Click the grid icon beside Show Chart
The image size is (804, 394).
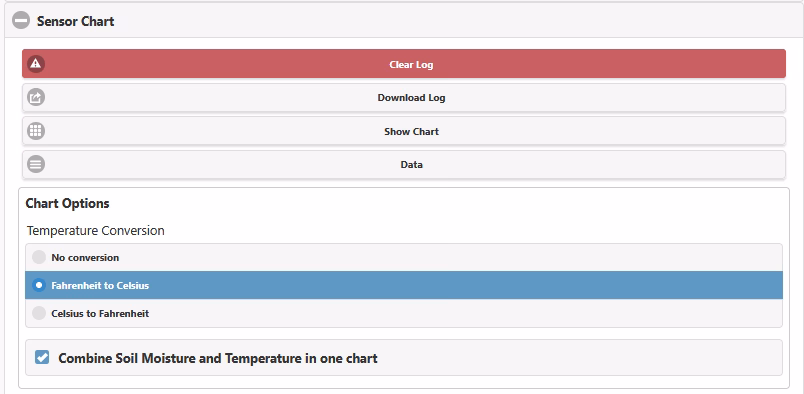36,131
